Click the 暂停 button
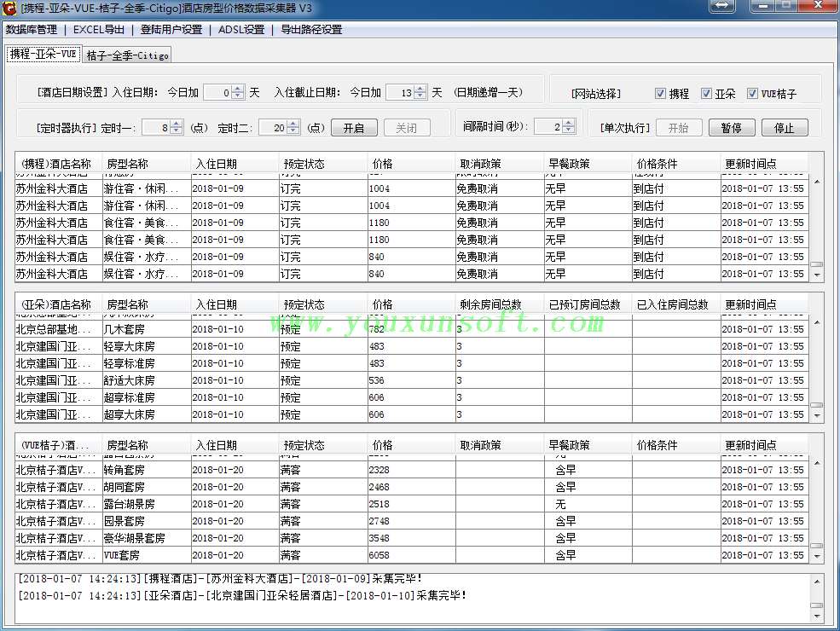Image resolution: width=840 pixels, height=631 pixels. click(732, 128)
